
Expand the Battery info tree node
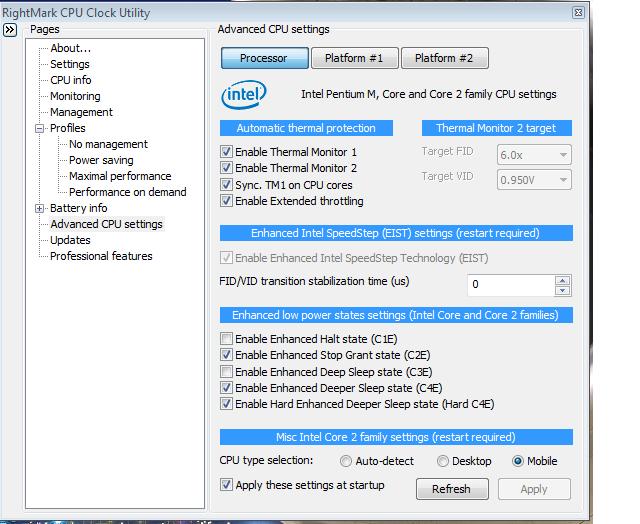(39, 209)
